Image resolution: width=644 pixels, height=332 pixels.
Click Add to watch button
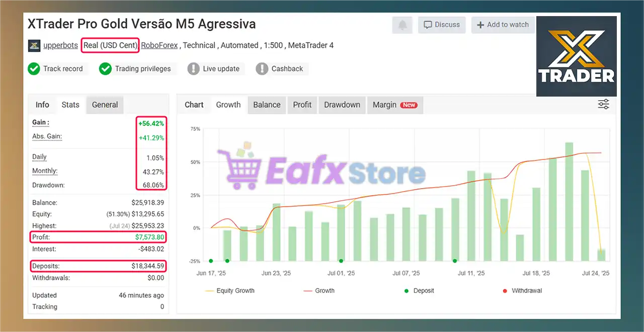[x=503, y=25]
